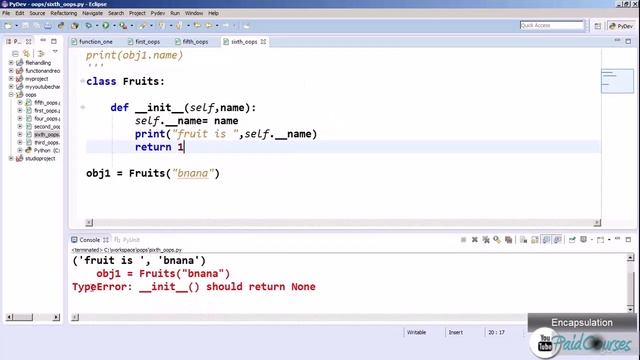Click the Collapse All icon in PyDev explorer

point(15,53)
